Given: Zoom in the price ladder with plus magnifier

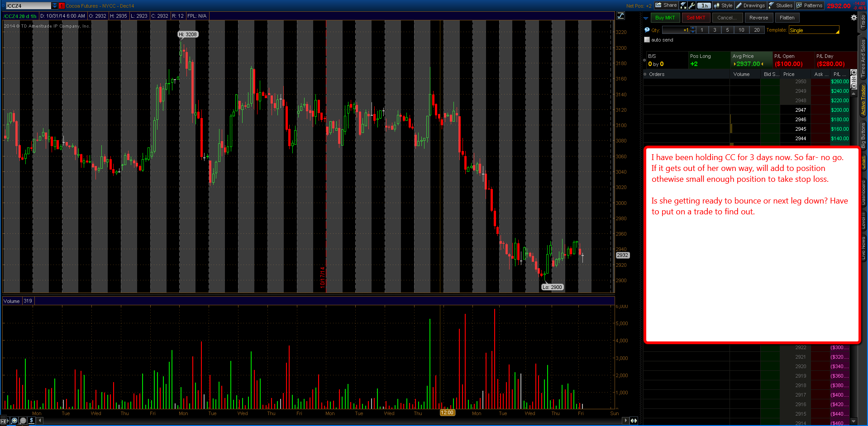Looking at the screenshot, I should [854, 72].
